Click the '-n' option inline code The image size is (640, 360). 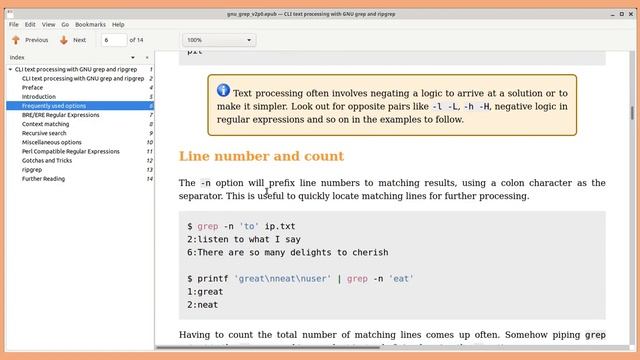[x=206, y=183]
